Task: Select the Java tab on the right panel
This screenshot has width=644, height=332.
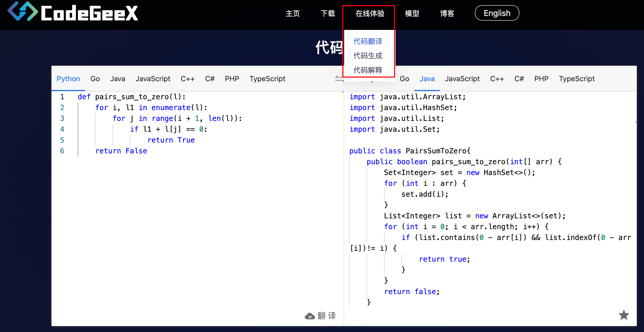Action: pos(427,79)
